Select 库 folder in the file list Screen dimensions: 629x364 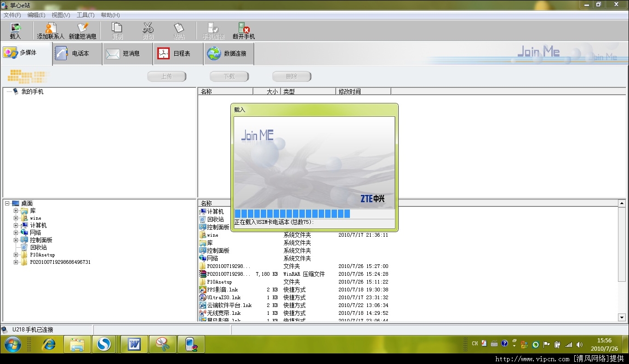210,243
